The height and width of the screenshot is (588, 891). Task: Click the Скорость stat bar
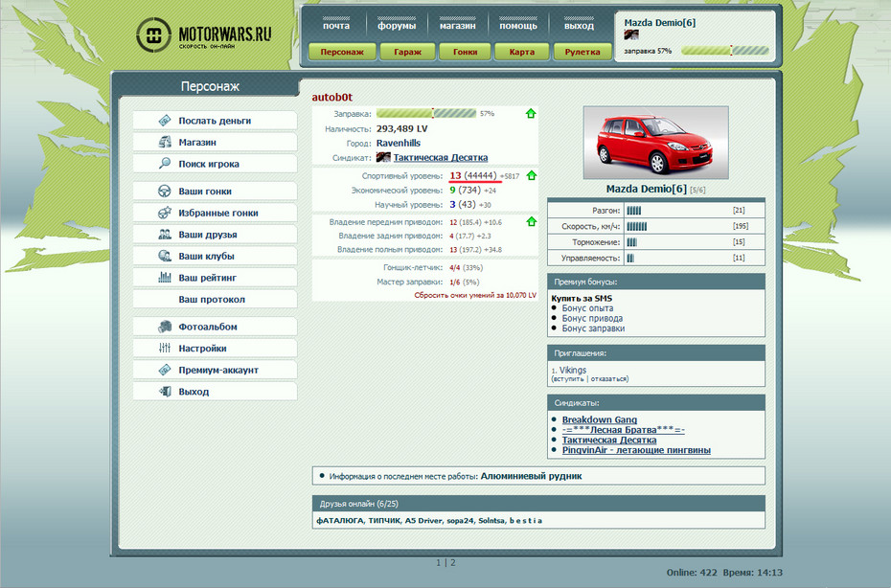click(636, 226)
